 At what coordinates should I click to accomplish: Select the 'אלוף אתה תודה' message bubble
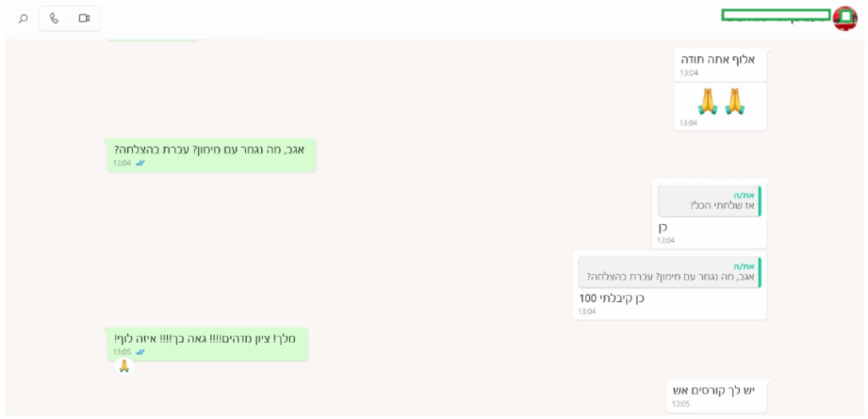pos(721,64)
